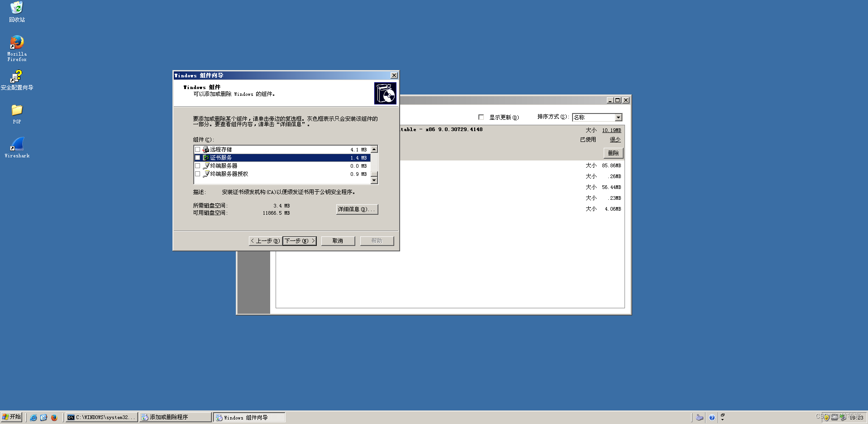Viewport: 868px width, 424px height.
Task: Click the 终端服务器授权 component icon
Action: pos(205,174)
